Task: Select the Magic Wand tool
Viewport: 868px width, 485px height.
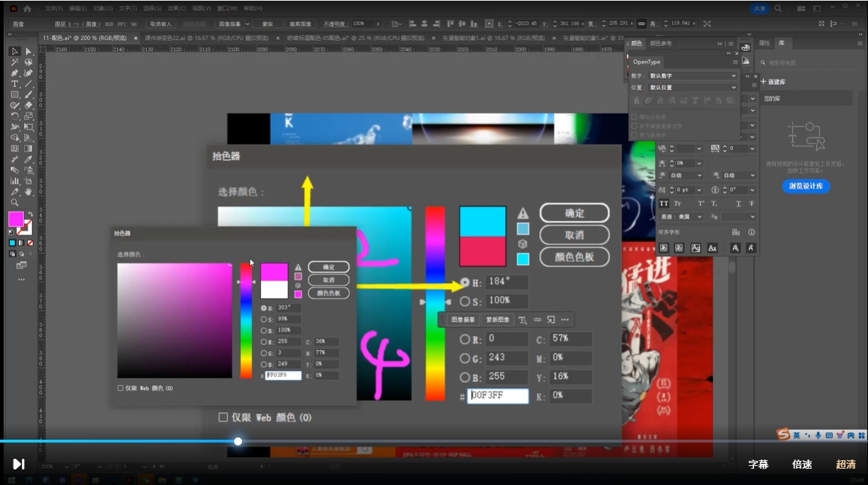Action: (x=15, y=62)
